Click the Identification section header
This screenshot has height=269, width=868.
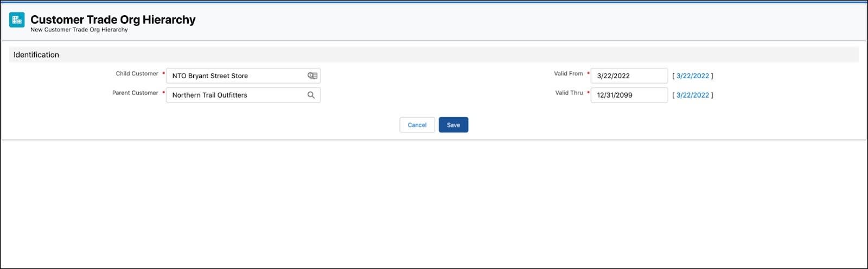click(x=433, y=55)
